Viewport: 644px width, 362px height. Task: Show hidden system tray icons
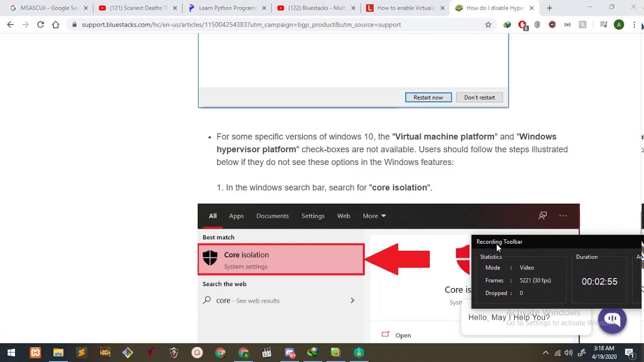click(545, 353)
